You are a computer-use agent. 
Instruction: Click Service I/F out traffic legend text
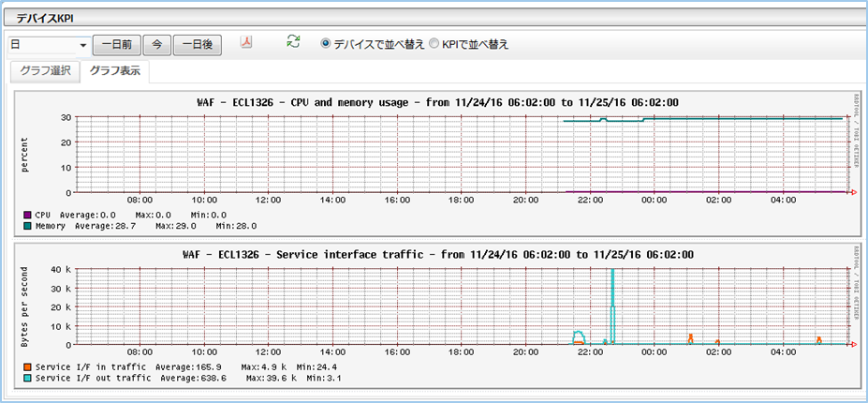click(93, 379)
